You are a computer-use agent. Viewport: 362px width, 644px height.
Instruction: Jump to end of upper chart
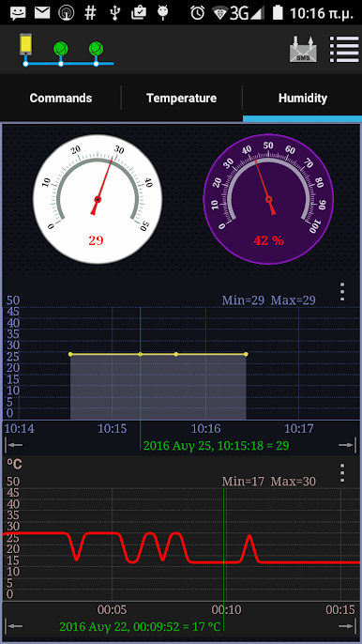(x=346, y=444)
